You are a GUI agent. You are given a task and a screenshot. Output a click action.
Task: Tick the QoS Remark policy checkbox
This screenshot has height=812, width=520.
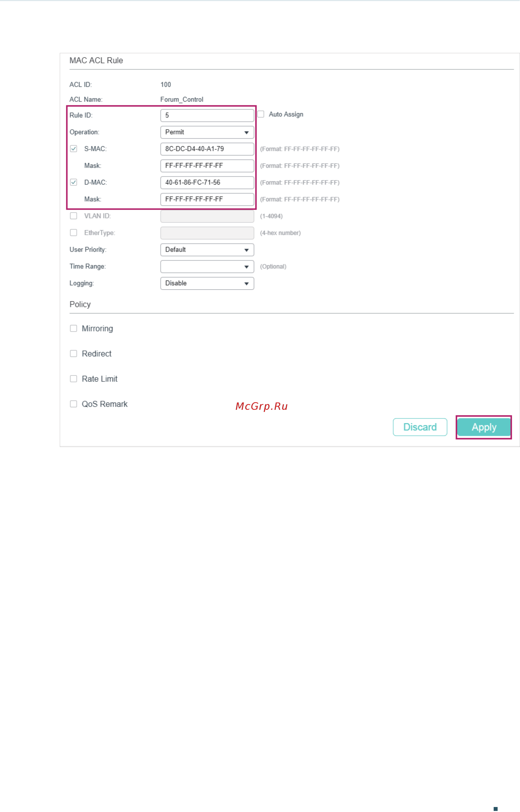[x=73, y=404]
